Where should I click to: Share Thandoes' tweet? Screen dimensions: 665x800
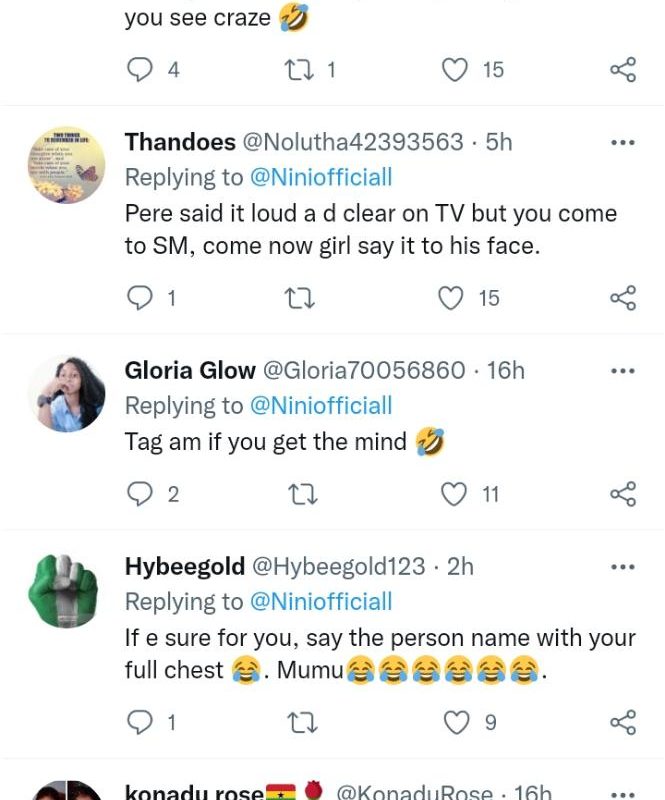point(622,298)
